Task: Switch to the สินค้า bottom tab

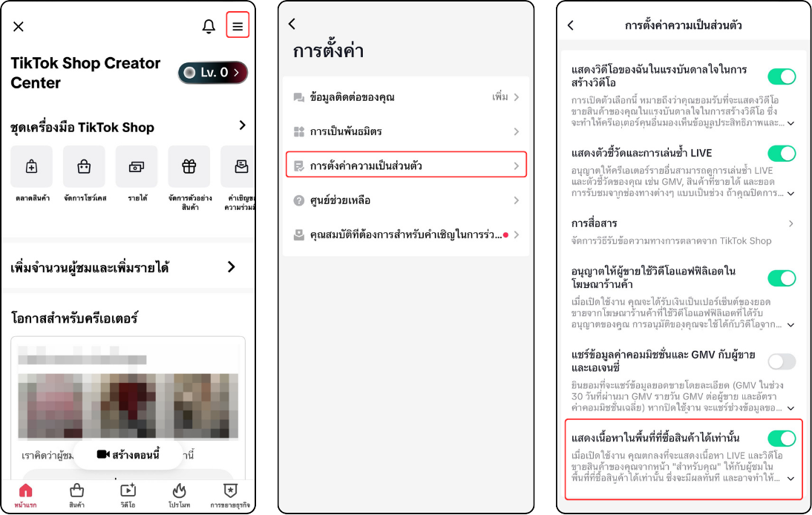Action: click(76, 495)
